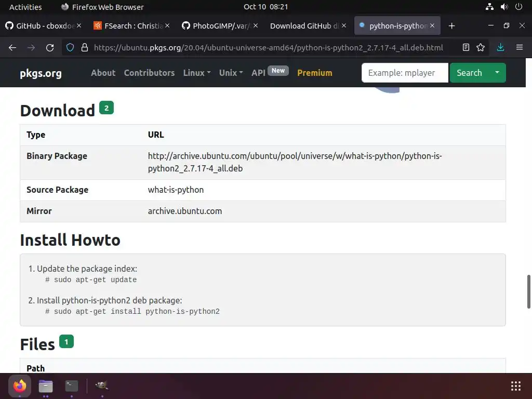Close the Download GitHub tab
Image resolution: width=532 pixels, height=399 pixels.
coord(344,25)
